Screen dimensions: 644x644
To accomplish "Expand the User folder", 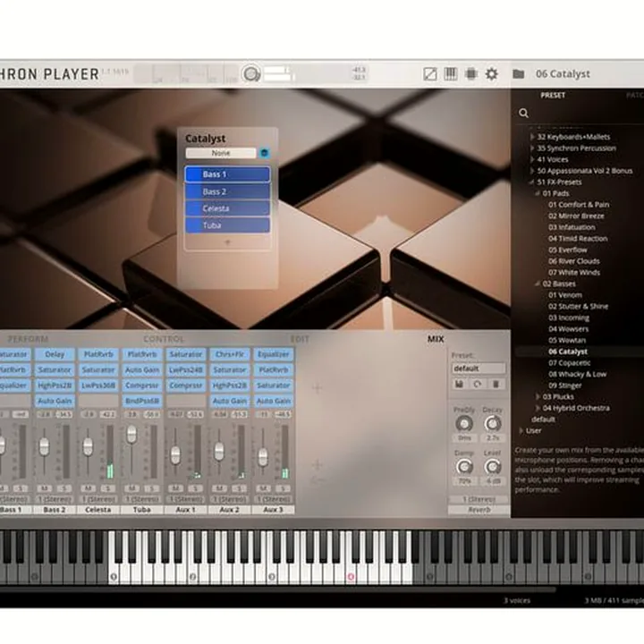I will pos(521,430).
